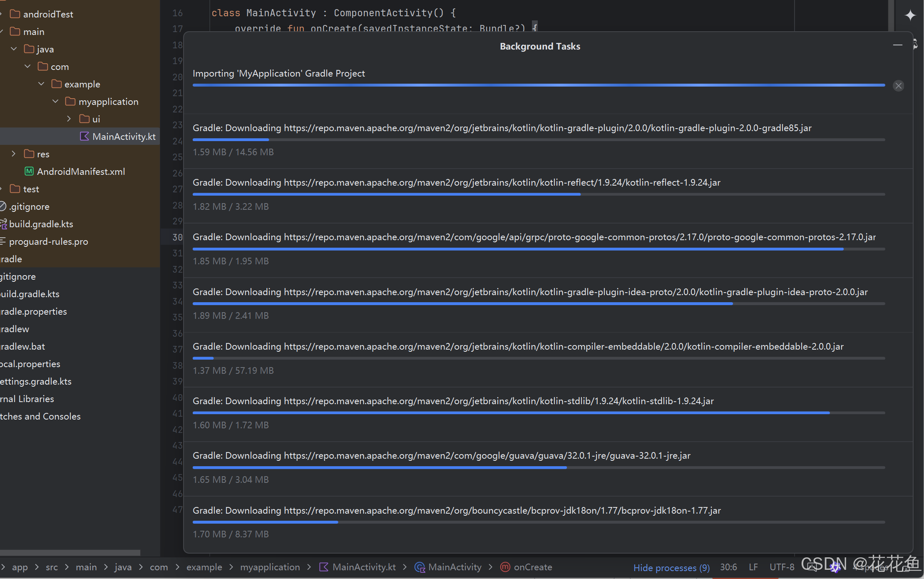Click the AndroidManifest.xml manifest icon
The image size is (924, 579).
pyautogui.click(x=29, y=171)
